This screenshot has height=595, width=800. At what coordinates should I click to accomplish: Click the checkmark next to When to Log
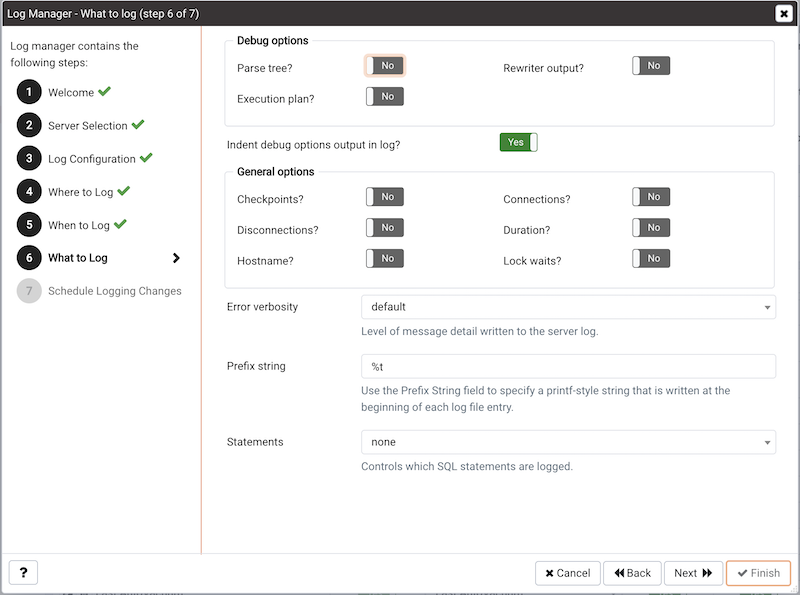coord(120,224)
